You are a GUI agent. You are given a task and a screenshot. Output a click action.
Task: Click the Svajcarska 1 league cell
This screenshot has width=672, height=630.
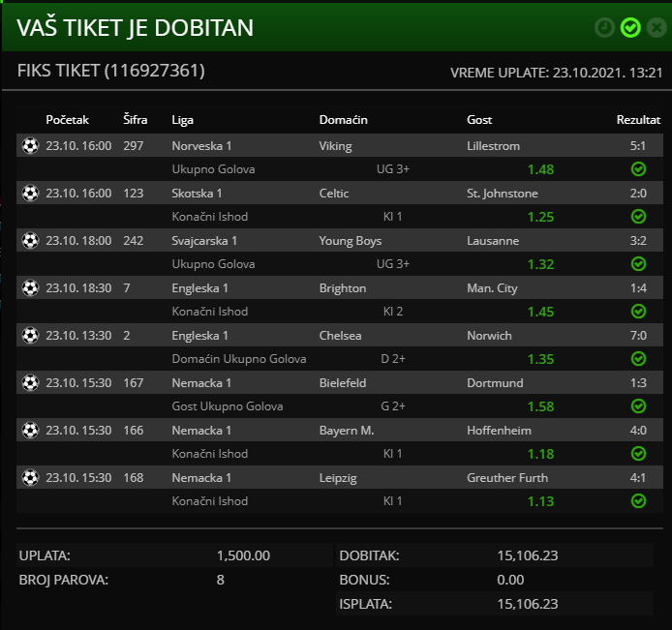point(204,241)
